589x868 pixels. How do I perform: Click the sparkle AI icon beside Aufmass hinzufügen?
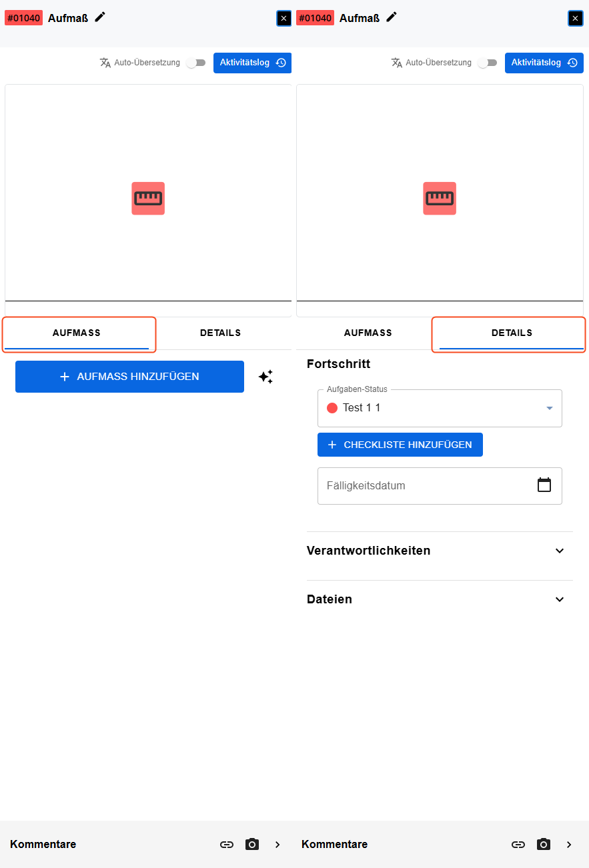pos(265,377)
